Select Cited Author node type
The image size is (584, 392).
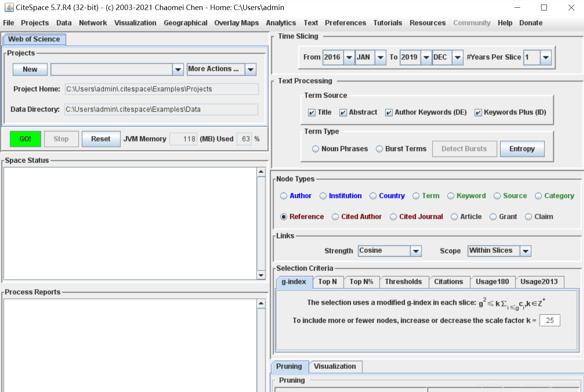click(x=335, y=217)
